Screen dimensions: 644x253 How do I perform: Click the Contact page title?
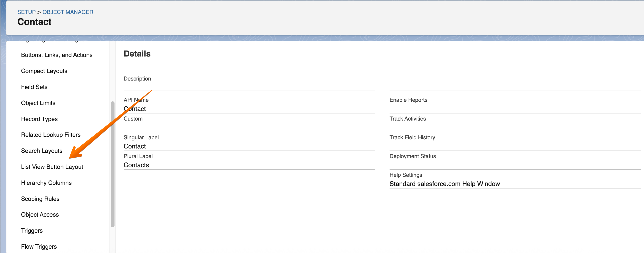tap(35, 22)
